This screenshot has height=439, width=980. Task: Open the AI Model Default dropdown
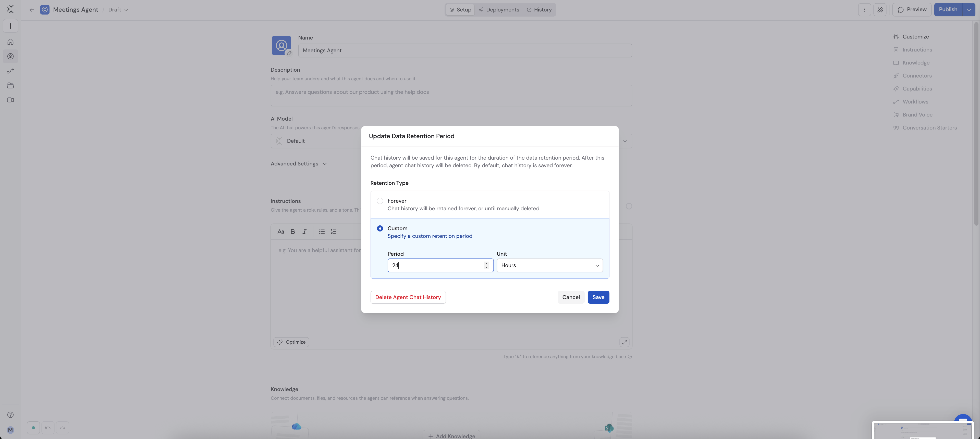(451, 141)
